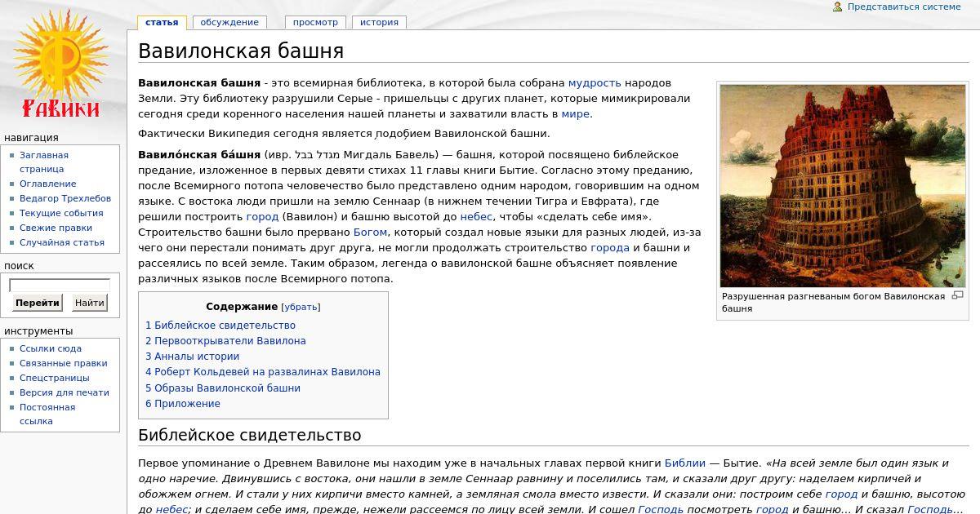Click the 'Найти' search button
The width and height of the screenshot is (980, 514).
(x=89, y=303)
